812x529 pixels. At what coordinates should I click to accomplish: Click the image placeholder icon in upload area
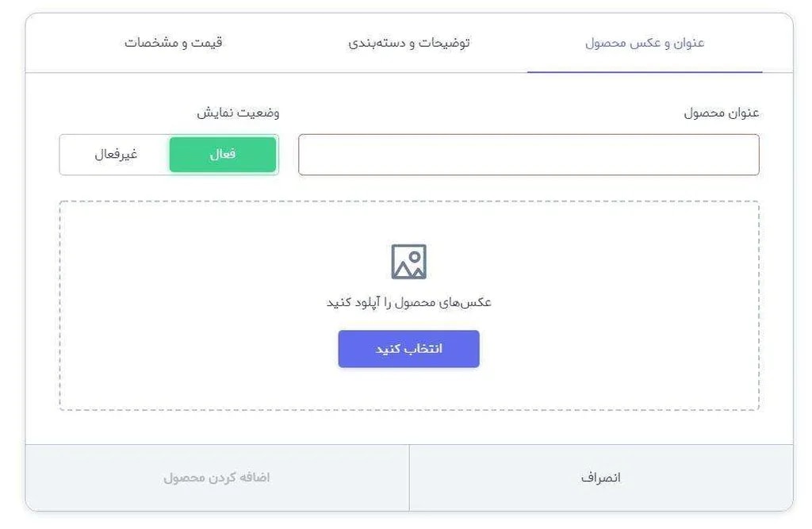click(408, 262)
